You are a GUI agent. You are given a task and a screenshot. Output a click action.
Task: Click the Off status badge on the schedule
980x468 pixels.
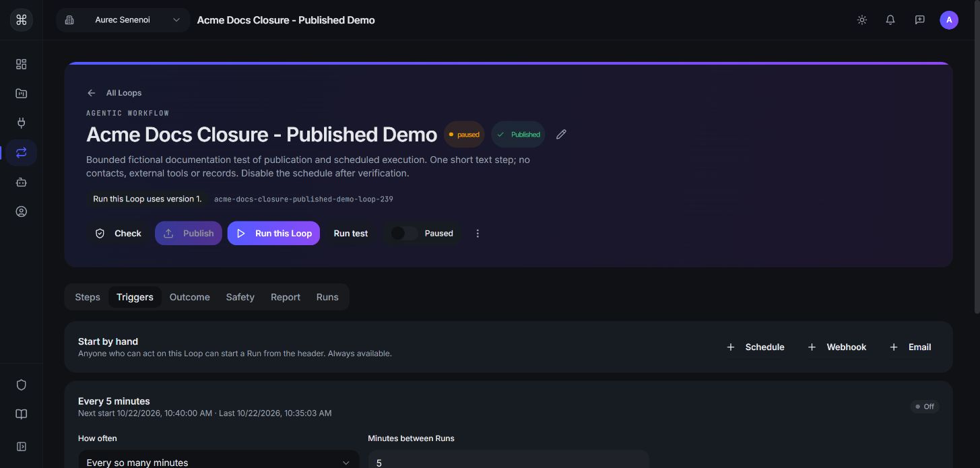point(925,407)
